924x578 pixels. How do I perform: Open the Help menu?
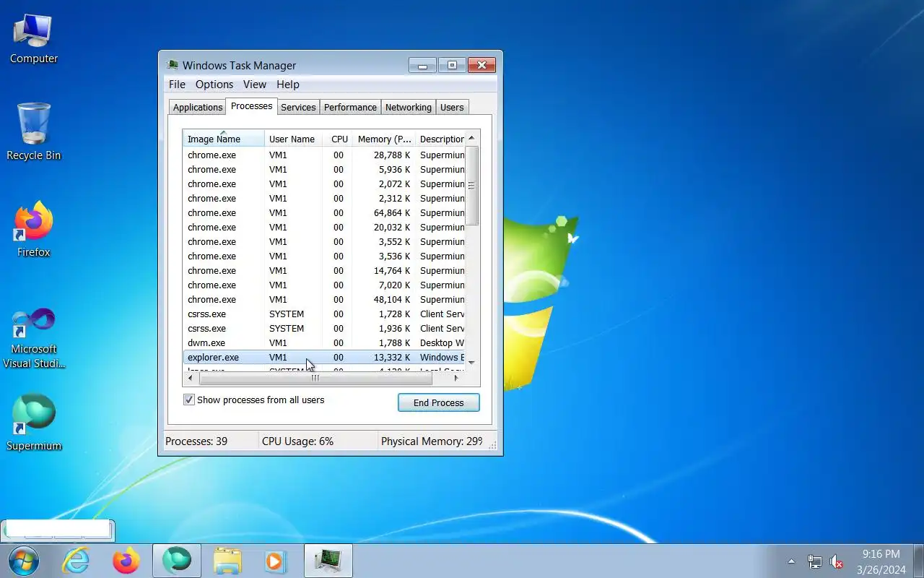point(288,85)
